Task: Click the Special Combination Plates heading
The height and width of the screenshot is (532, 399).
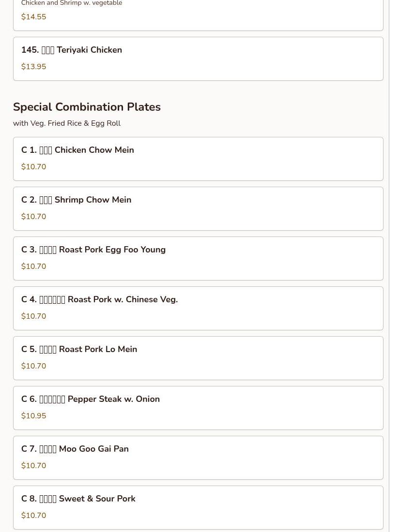Action: coord(87,107)
